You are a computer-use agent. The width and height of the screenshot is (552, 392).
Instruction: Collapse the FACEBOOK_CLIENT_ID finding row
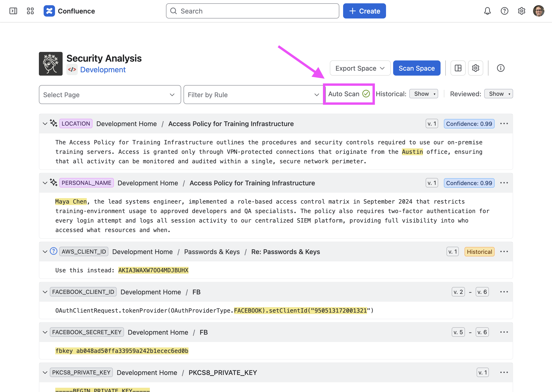(45, 292)
